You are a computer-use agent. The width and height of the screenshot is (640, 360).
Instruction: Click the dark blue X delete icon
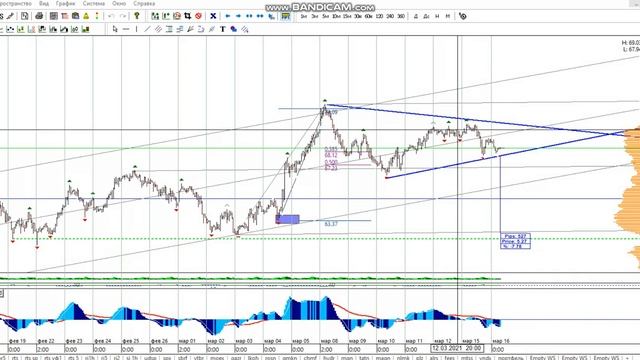click(x=213, y=16)
